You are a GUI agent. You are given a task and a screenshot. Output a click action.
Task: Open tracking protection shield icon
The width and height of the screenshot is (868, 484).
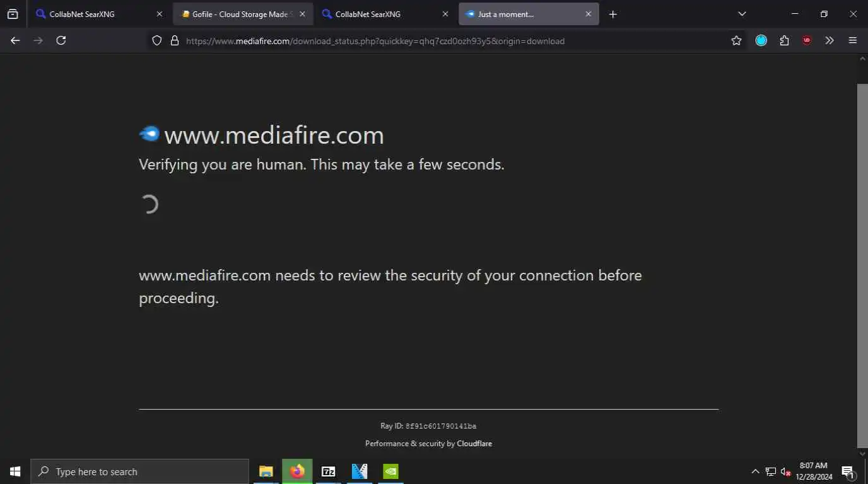point(157,41)
